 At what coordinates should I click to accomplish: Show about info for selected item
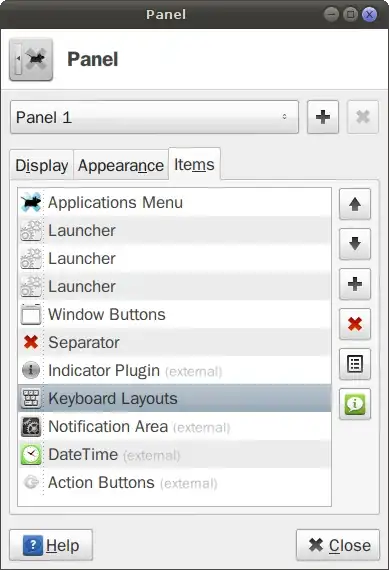355,404
